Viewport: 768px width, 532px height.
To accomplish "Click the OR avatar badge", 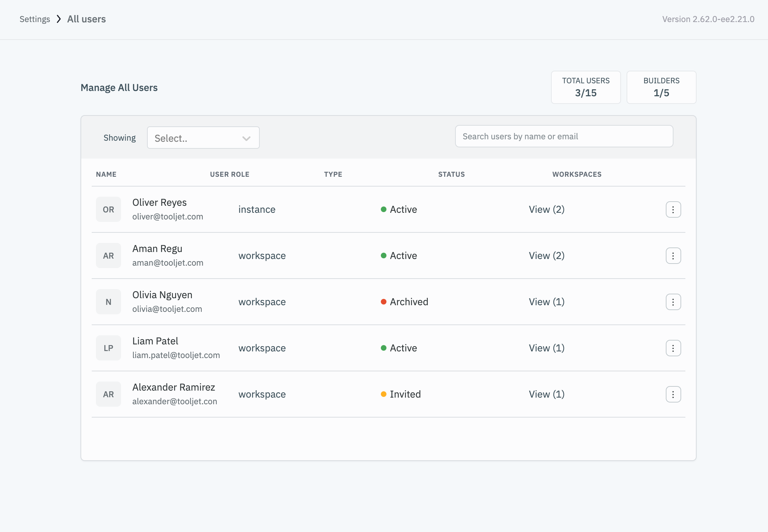I will tap(109, 209).
